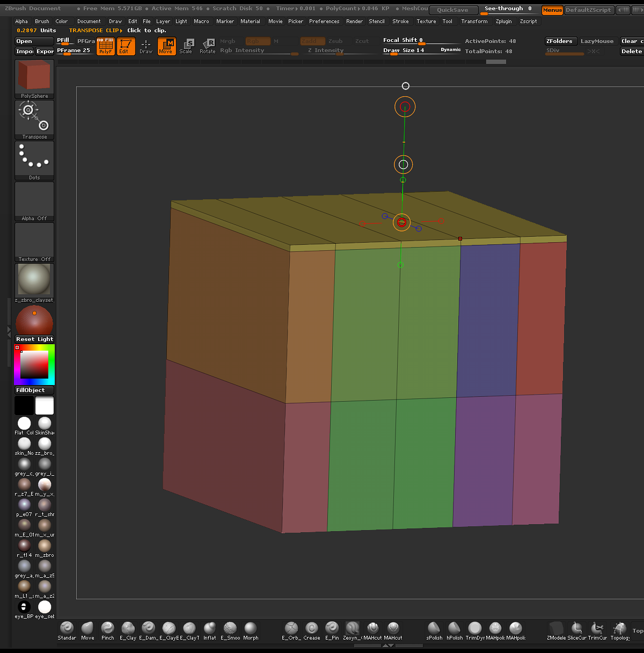This screenshot has width=644, height=653.
Task: Click the Export button
Action: coord(45,52)
